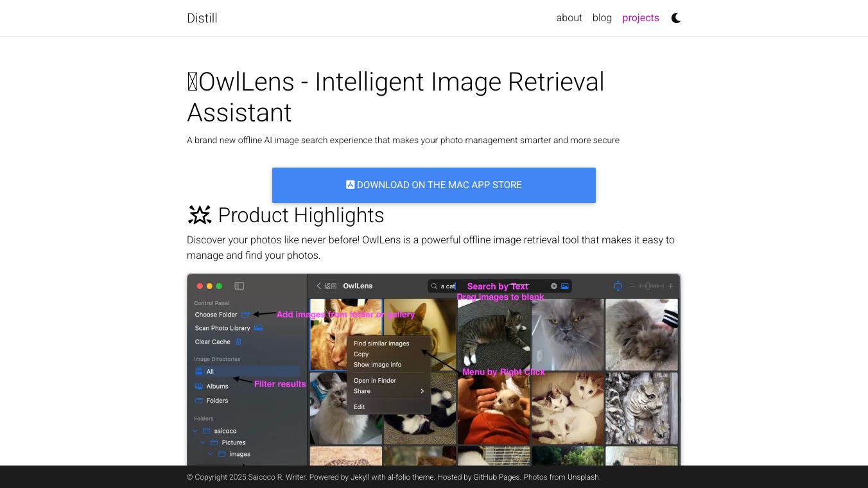Image resolution: width=868 pixels, height=488 pixels.
Task: Click the Scan Photo Library icon
Action: 258,328
